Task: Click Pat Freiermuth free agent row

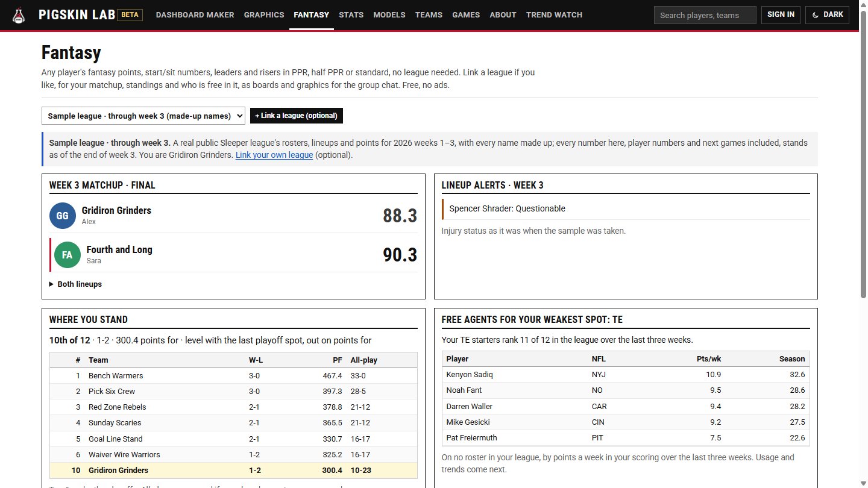Action: (x=626, y=438)
